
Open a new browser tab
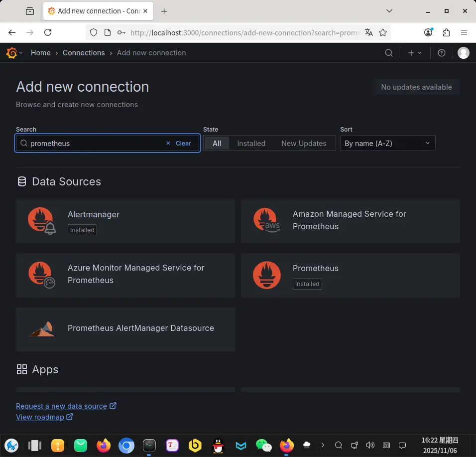coord(164,11)
